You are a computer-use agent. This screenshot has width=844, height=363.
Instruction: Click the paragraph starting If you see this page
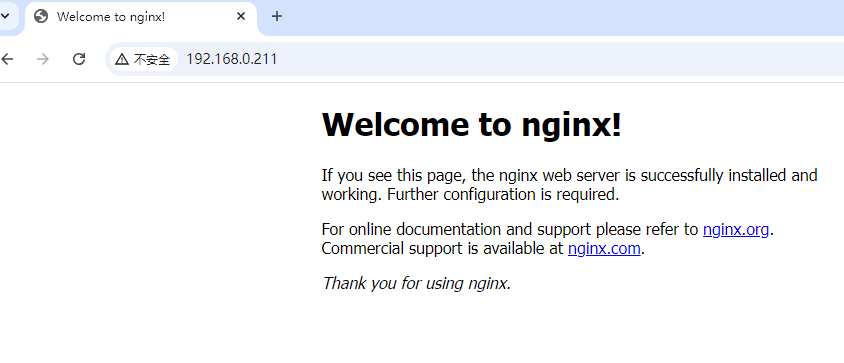point(569,185)
